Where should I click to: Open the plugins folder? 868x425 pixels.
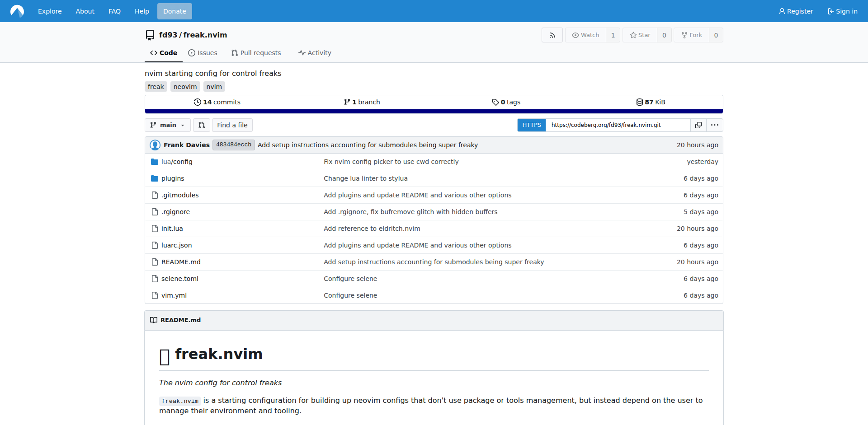(173, 178)
